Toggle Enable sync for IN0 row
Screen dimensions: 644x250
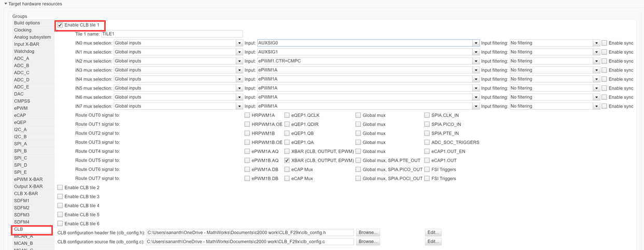pos(604,43)
